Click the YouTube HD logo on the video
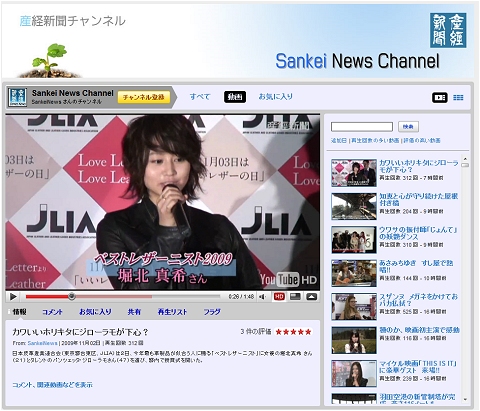This screenshot has height=411, width=480. coord(289,280)
